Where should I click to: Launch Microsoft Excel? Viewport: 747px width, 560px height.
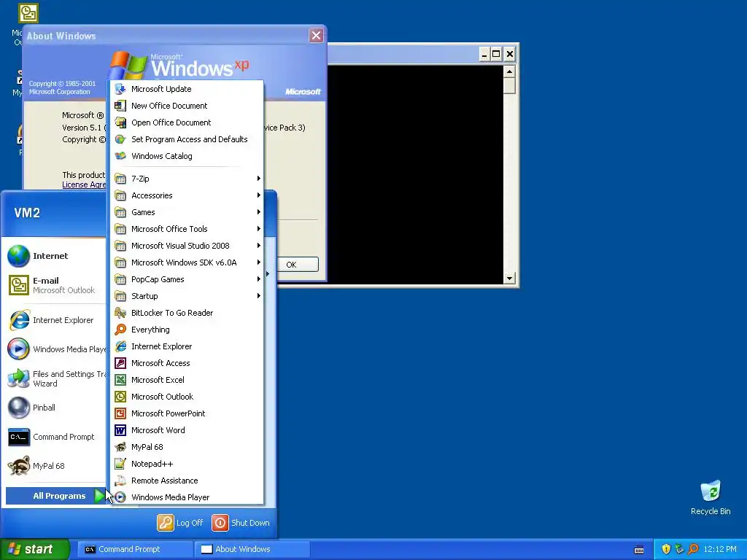coord(187,380)
